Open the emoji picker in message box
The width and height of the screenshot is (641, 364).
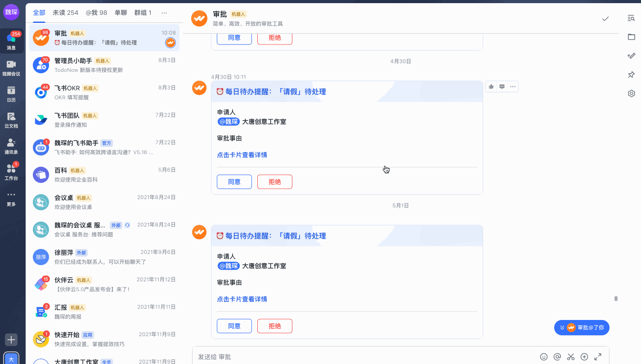[x=544, y=357]
